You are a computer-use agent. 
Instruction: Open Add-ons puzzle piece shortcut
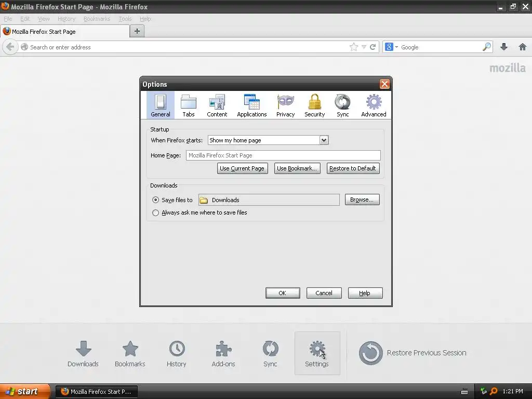(223, 353)
